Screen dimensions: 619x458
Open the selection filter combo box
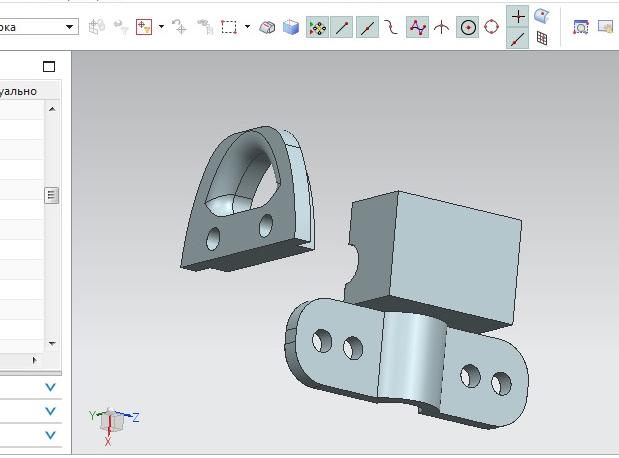38,27
